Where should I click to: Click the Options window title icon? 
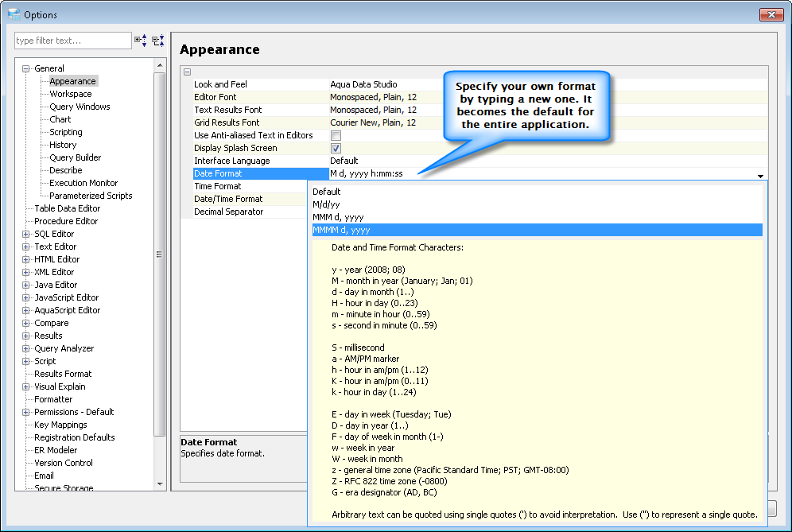point(14,14)
